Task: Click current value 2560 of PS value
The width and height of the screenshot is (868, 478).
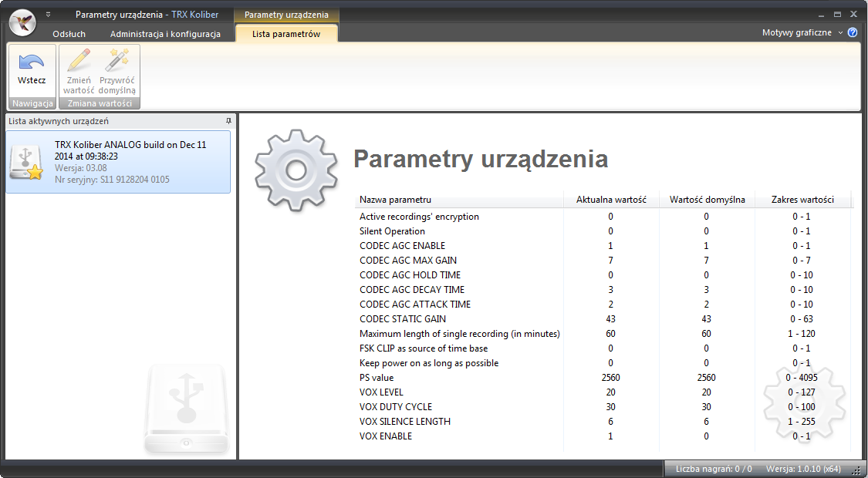Action: tap(610, 378)
